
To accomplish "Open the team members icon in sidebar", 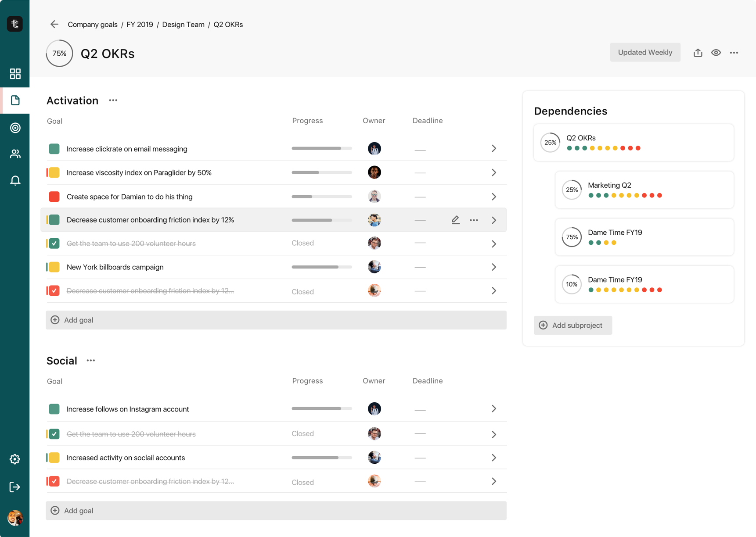I will pos(15,154).
